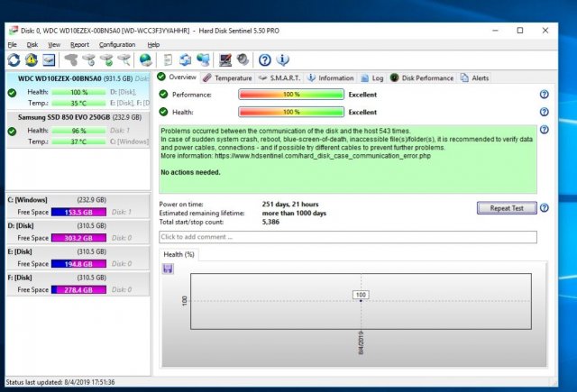This screenshot has height=392, width=577.
Task: Click the green check beside Samsung SSD
Action: point(12,132)
